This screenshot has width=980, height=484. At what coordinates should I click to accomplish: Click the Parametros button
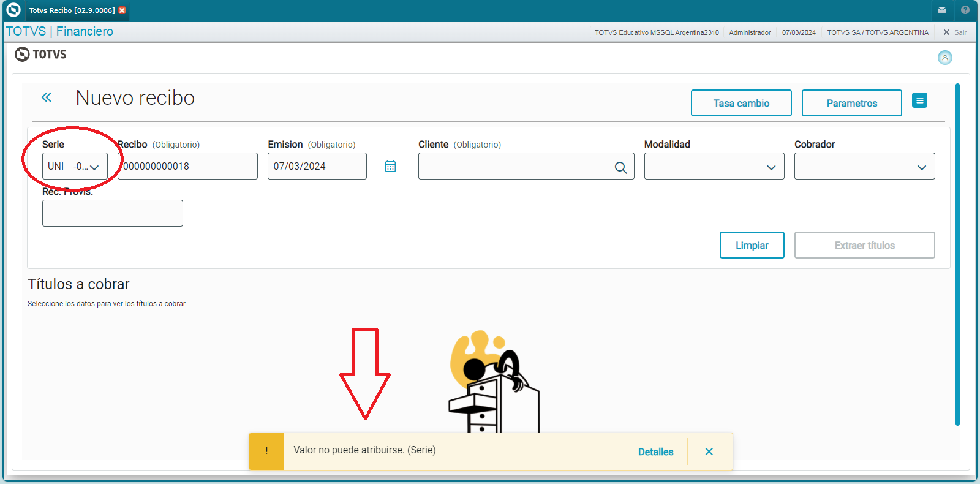pyautogui.click(x=851, y=103)
